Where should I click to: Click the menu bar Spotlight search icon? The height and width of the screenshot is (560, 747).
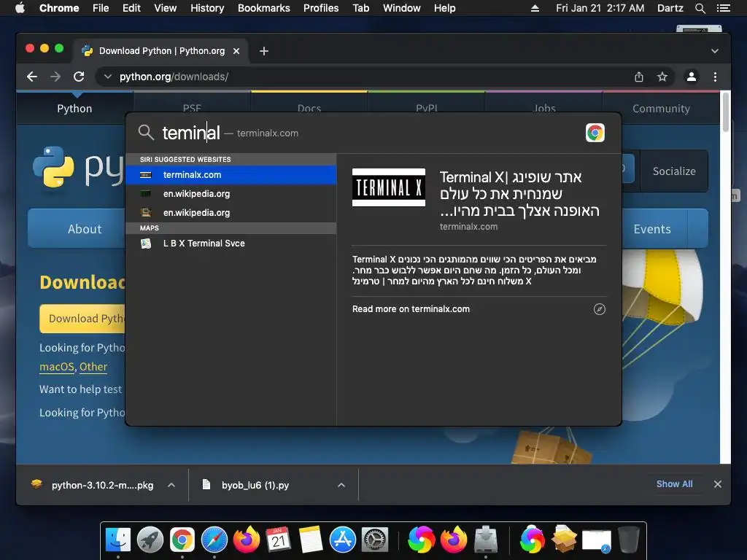(700, 8)
